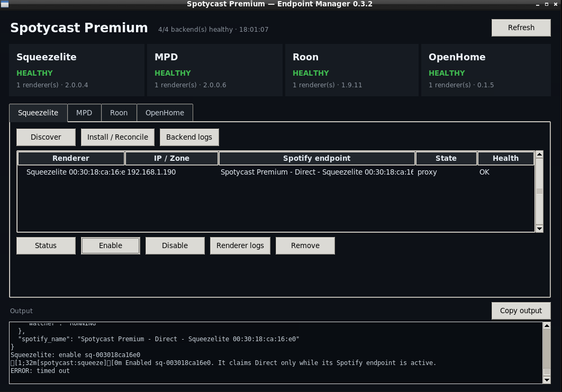Viewport: 562px width, 392px height.
Task: Sort by Spotify endpoint column header
Action: click(317, 158)
